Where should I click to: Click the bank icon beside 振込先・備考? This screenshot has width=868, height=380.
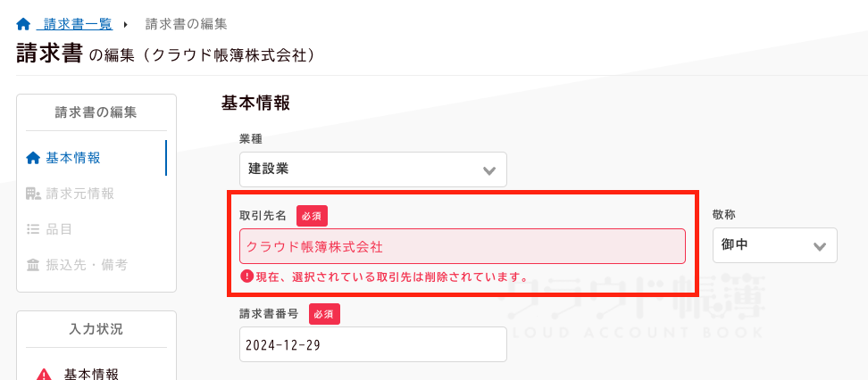click(33, 265)
